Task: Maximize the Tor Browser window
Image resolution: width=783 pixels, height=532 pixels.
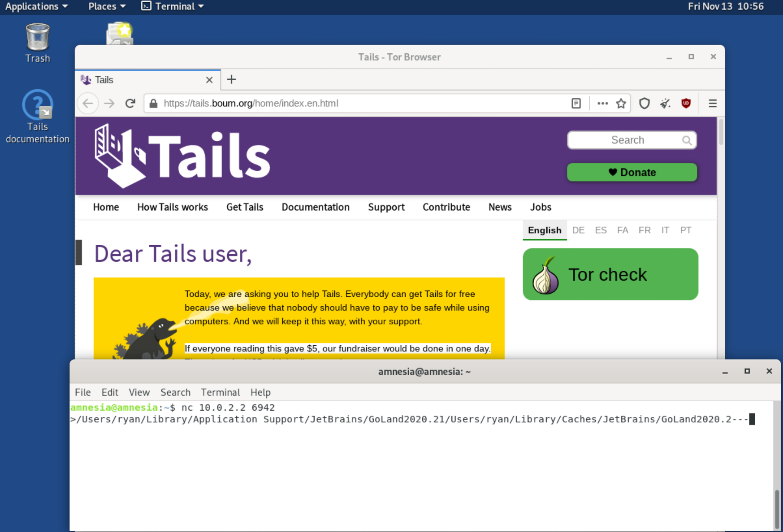Action: (691, 57)
